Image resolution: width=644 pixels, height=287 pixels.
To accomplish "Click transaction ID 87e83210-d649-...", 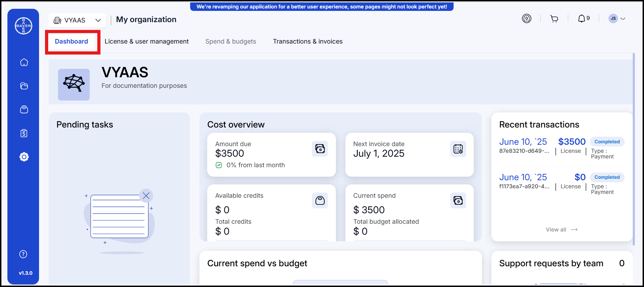I will click(x=524, y=151).
